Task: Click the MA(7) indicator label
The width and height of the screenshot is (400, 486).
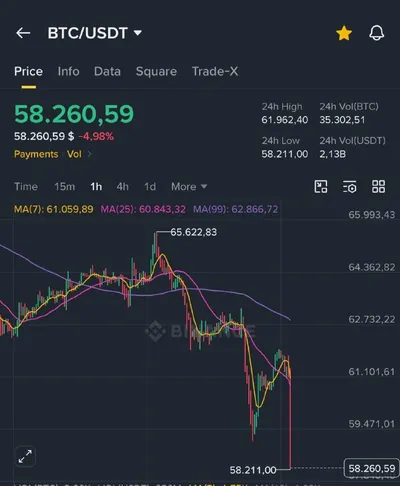Action: coord(53,209)
